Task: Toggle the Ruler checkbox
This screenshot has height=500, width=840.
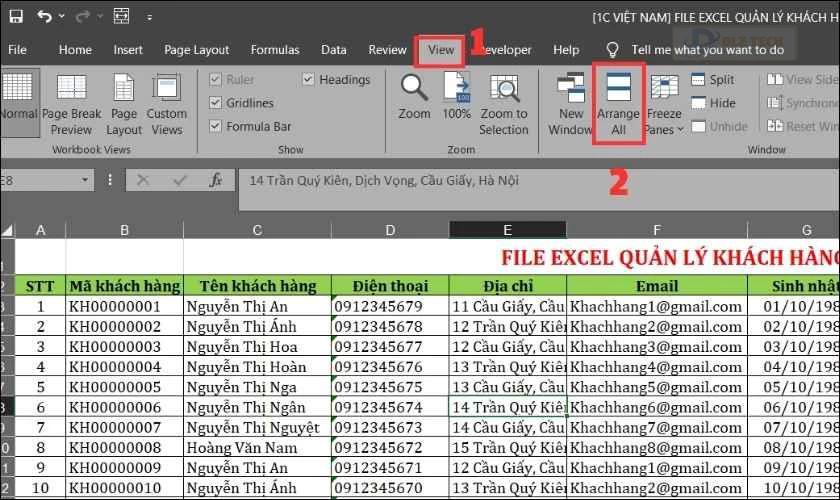Action: pos(215,80)
